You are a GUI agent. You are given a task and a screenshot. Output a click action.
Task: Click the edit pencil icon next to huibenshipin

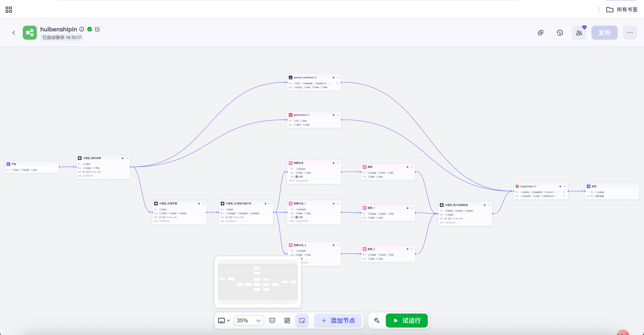point(97,29)
